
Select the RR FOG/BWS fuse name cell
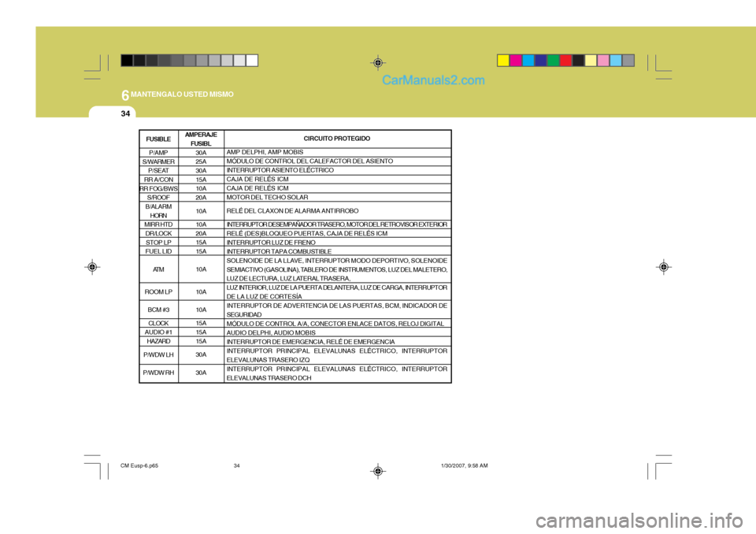[x=158, y=188]
